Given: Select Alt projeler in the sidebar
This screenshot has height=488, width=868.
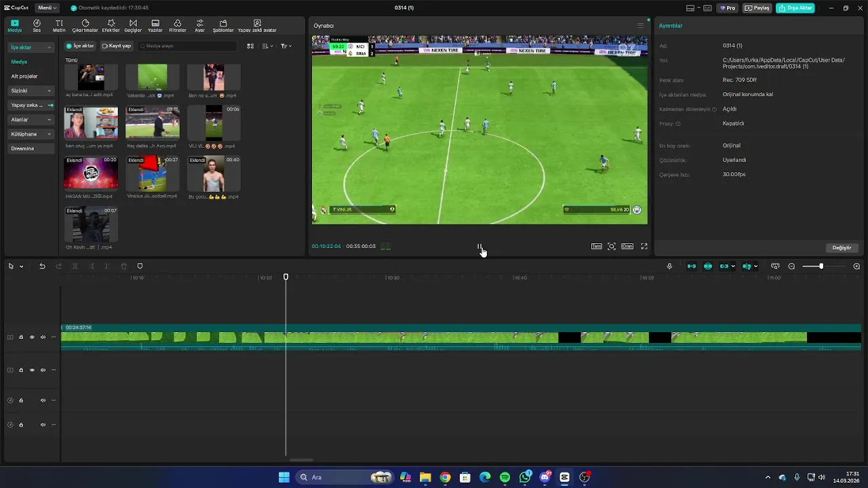Looking at the screenshot, I should 24,76.
